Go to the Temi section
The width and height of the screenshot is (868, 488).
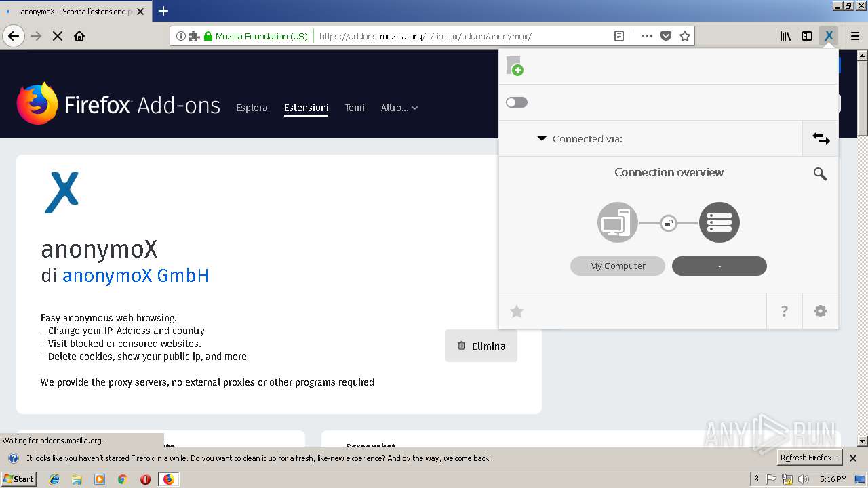pos(355,108)
